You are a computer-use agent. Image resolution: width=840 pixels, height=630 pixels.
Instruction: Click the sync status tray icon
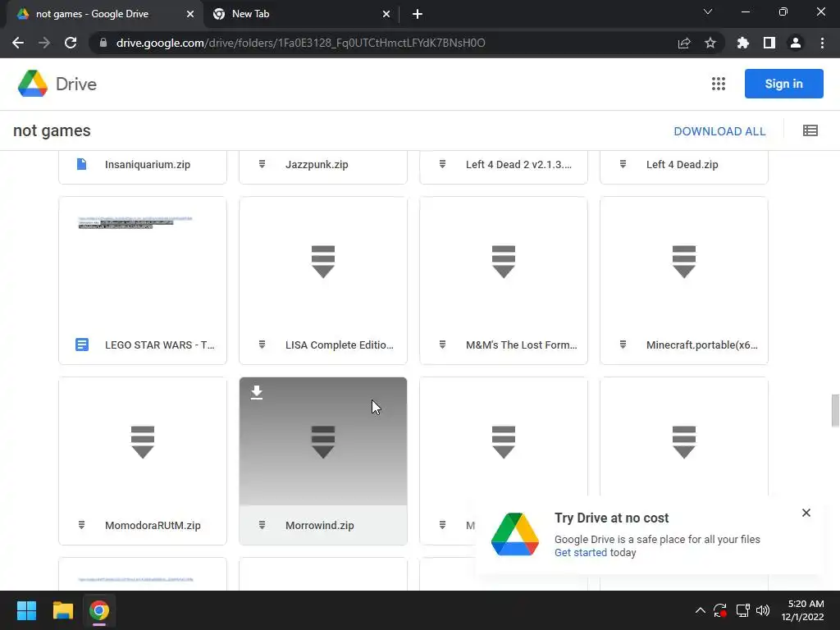[x=720, y=610]
